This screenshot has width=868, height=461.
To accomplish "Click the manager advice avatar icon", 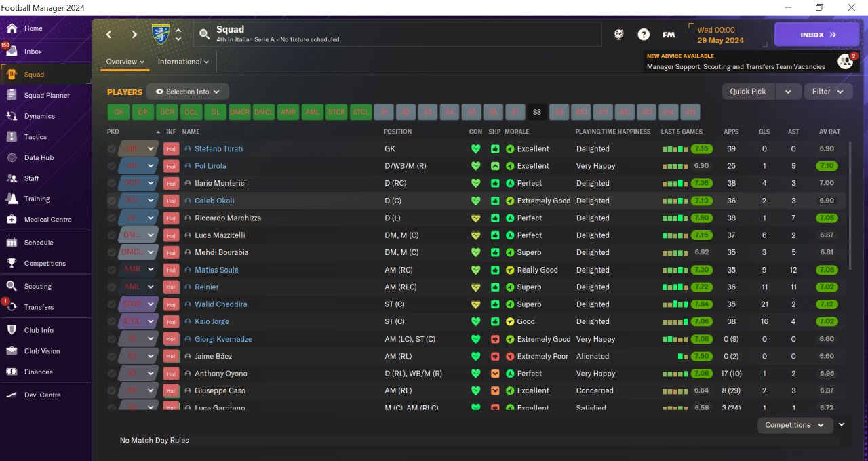I will point(846,62).
